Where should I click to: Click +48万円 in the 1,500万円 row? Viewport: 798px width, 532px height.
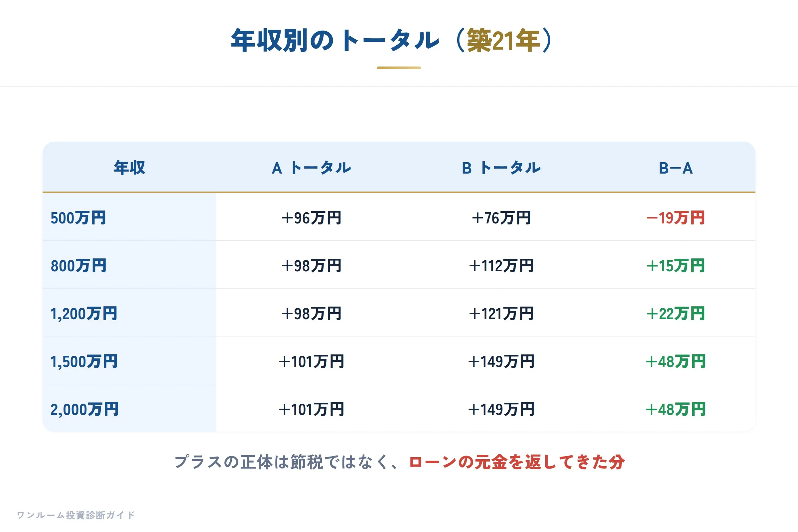coord(676,361)
